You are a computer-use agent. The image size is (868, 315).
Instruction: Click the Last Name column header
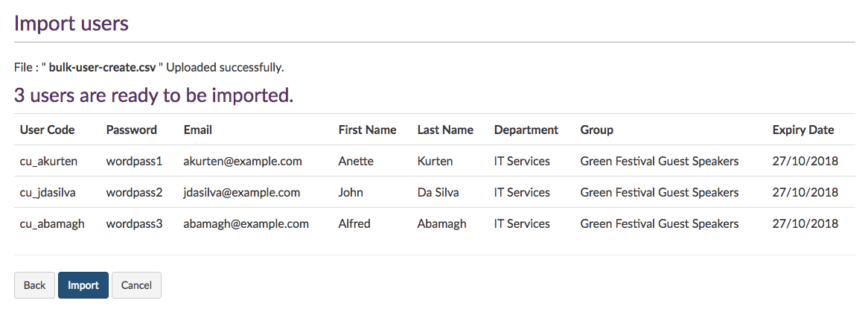[x=445, y=130]
